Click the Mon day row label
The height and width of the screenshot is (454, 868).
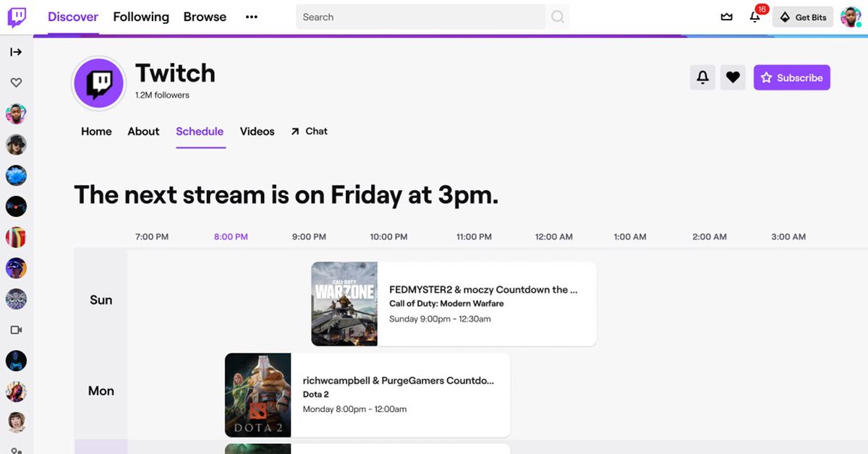101,391
